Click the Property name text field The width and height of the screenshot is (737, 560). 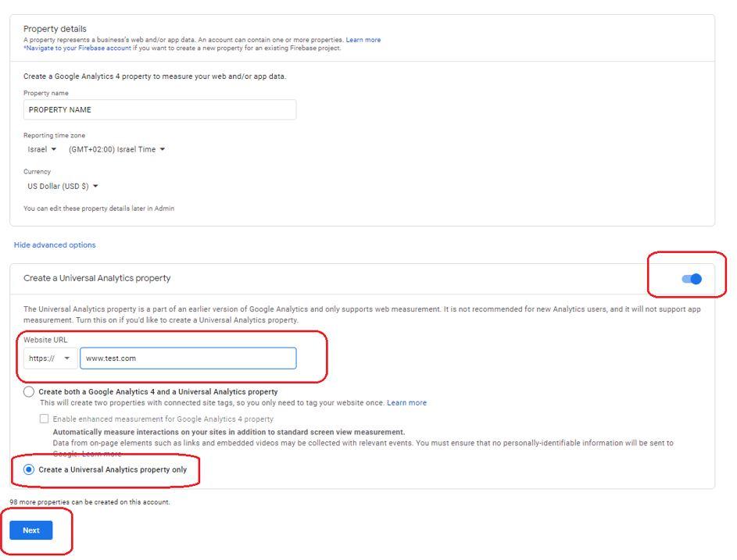point(159,110)
